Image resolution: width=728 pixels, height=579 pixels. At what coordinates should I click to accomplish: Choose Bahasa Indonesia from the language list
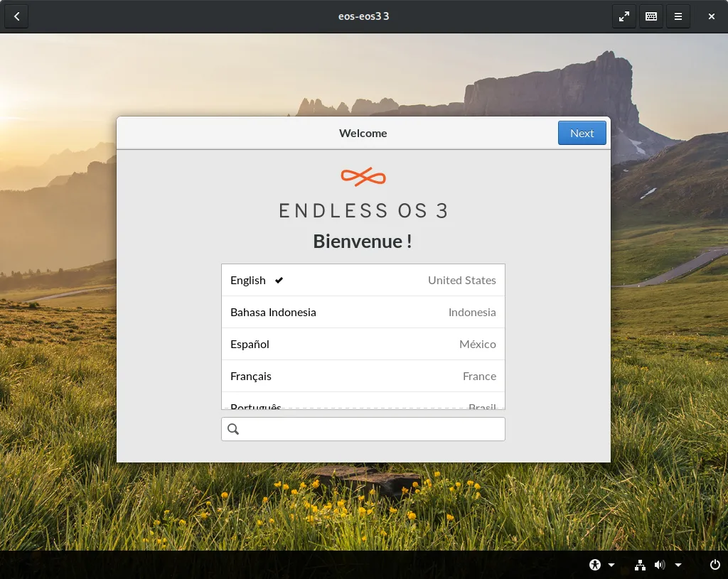pyautogui.click(x=363, y=312)
